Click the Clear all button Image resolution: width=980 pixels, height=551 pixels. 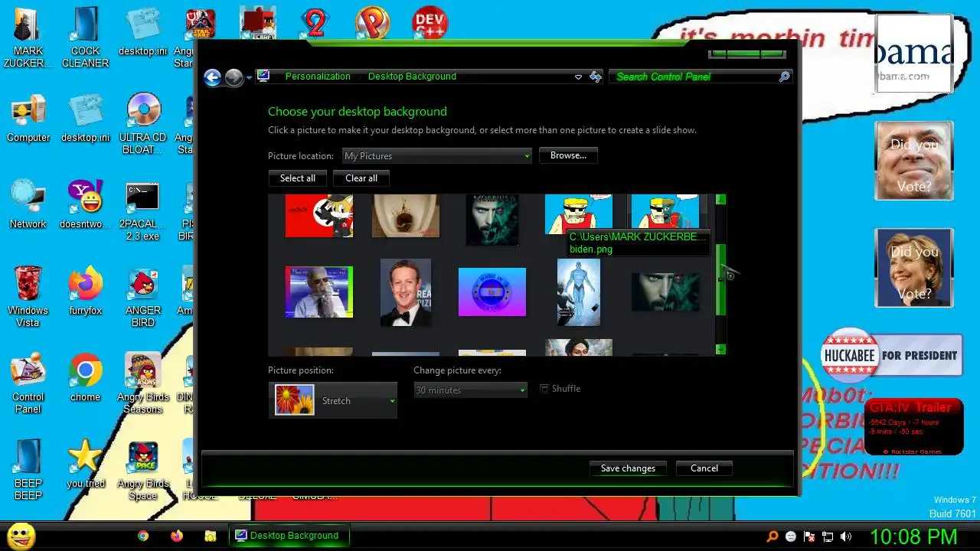[x=361, y=178]
